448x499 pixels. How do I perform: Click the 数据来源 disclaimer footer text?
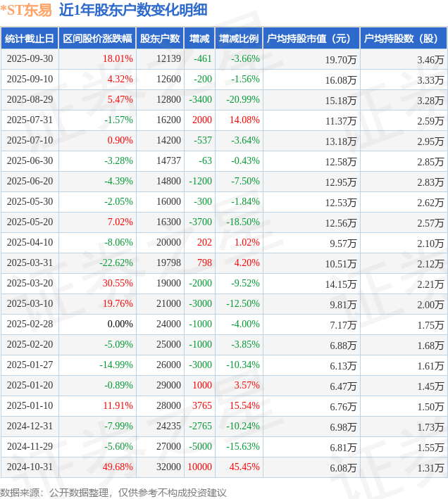(x=113, y=492)
